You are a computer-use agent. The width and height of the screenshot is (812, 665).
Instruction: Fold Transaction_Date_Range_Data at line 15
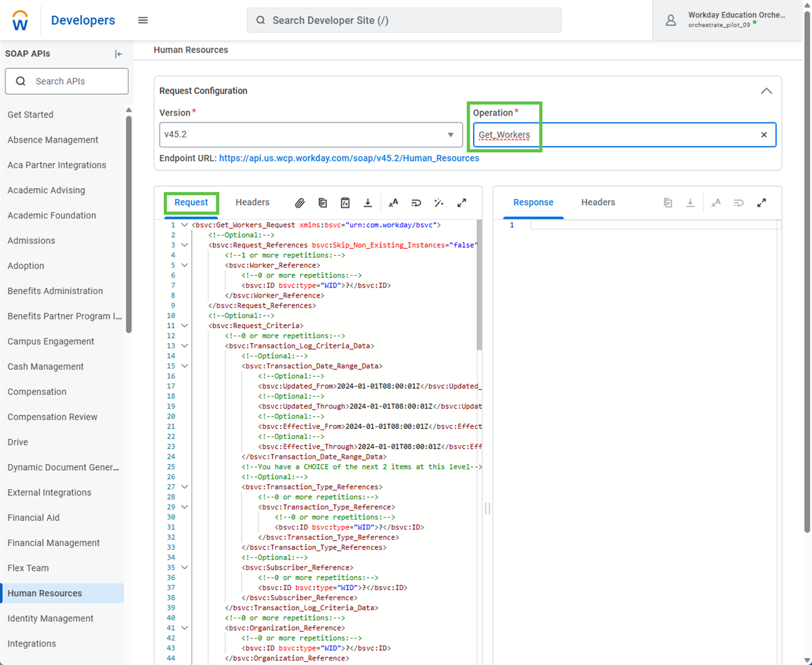click(x=184, y=366)
